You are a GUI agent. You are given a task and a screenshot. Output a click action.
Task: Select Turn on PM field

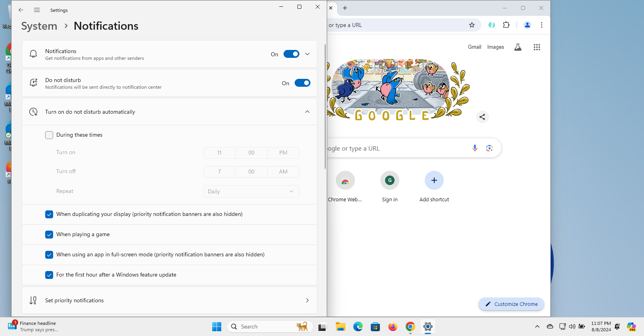(283, 153)
